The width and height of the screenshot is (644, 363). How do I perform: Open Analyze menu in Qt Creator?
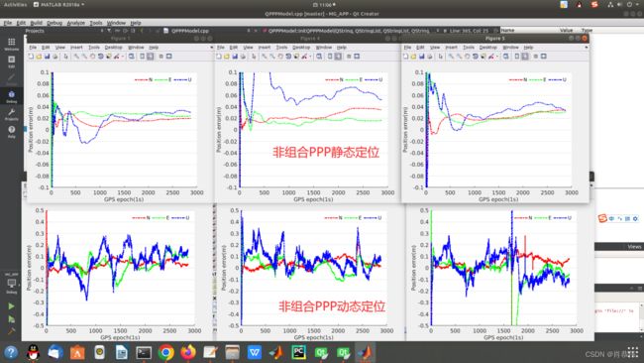tap(75, 23)
